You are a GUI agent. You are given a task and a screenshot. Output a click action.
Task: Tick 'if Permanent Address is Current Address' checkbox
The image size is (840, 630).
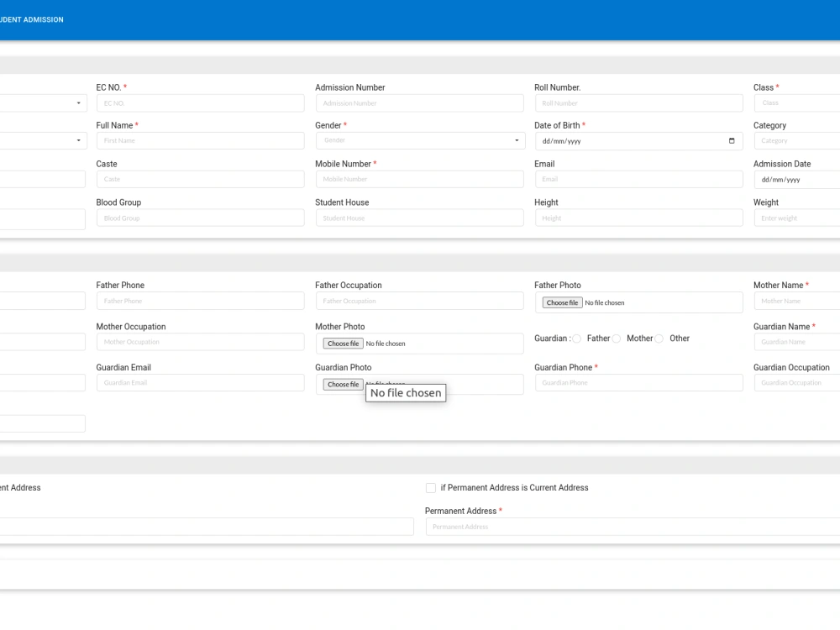tap(431, 487)
